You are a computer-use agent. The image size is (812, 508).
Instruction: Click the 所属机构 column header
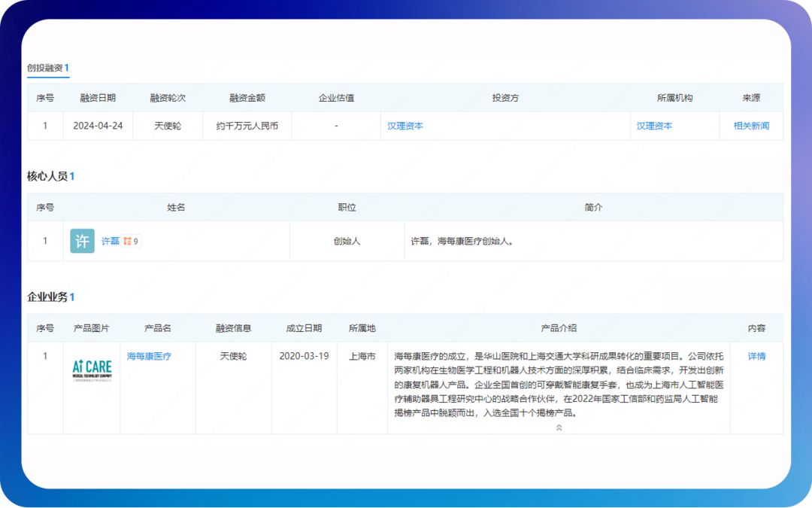tap(674, 98)
